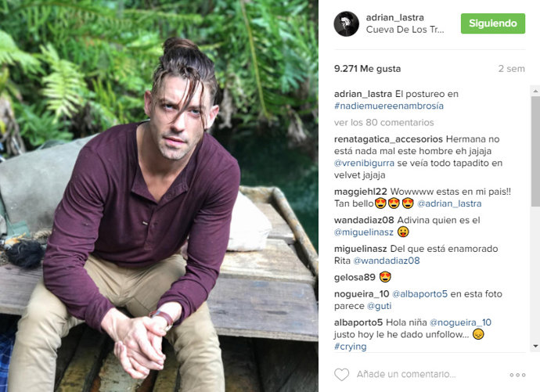
Task: Click scrollbar down arrow in comments
Action: point(535,346)
